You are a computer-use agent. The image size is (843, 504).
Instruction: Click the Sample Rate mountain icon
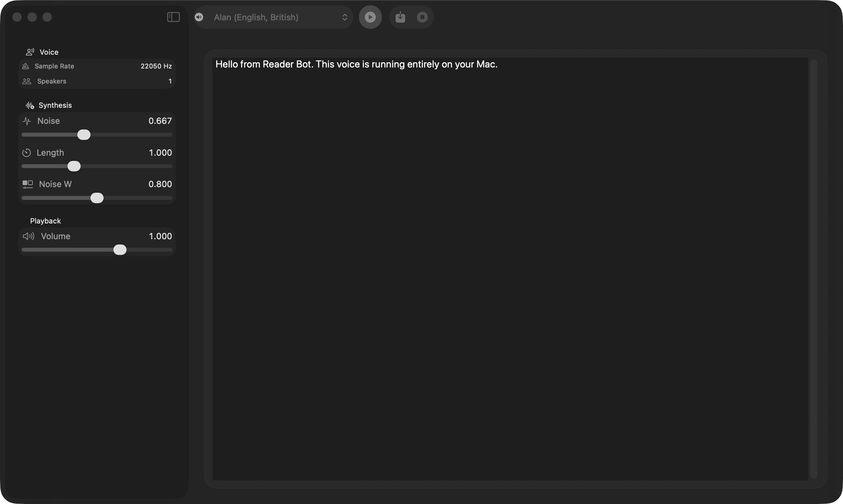[x=26, y=66]
